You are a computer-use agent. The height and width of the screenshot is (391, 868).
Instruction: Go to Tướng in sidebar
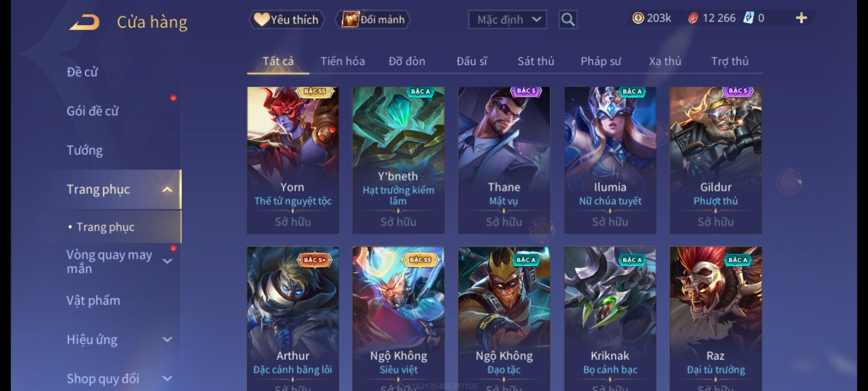tap(85, 150)
